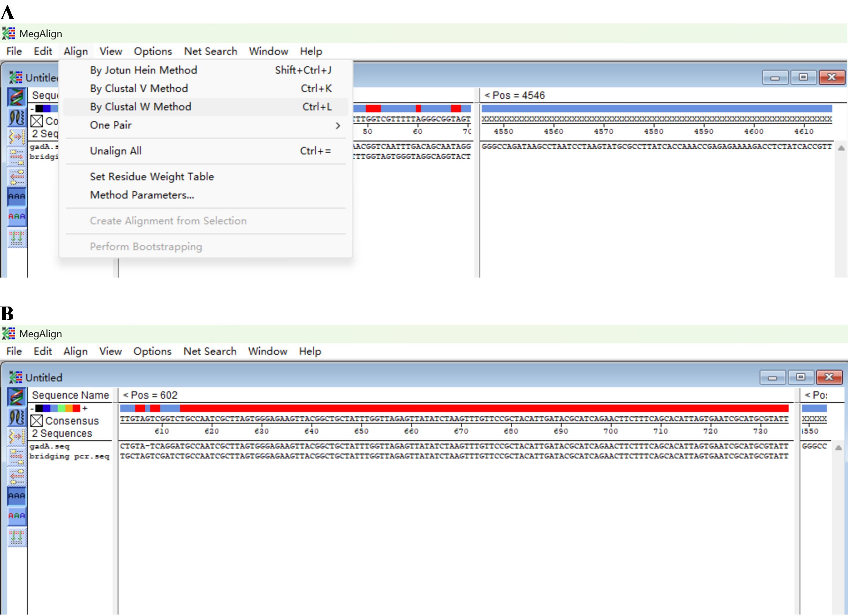865x616 pixels.
Task: Click the green down-arrows icon in panel B
Action: point(17,536)
